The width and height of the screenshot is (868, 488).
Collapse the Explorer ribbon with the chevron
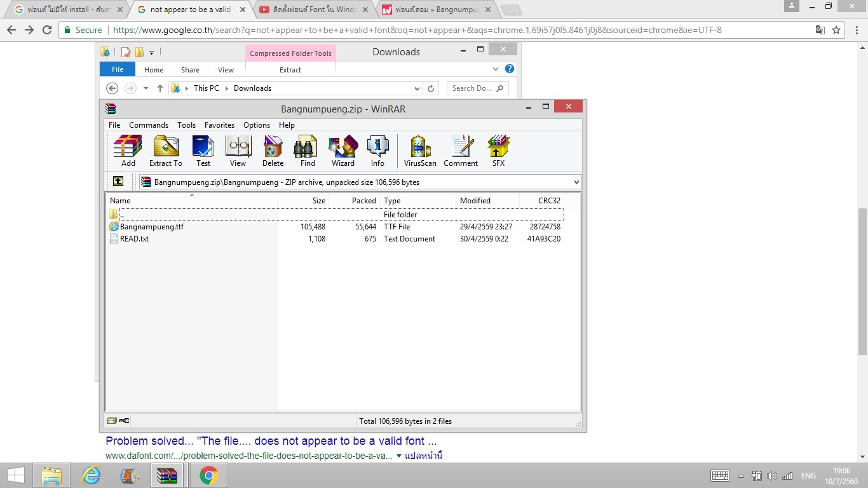point(496,69)
